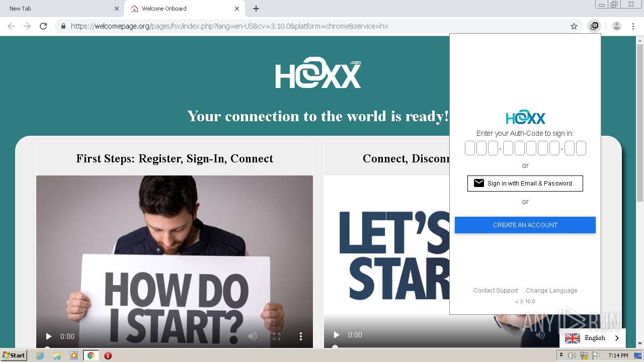Close the Welcome Onboard tab
This screenshot has width=644, height=362.
point(237,9)
